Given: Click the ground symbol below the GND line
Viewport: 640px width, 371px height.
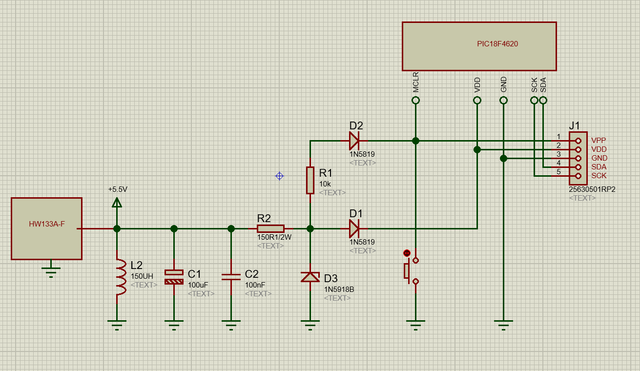Looking at the screenshot, I should tap(504, 325).
